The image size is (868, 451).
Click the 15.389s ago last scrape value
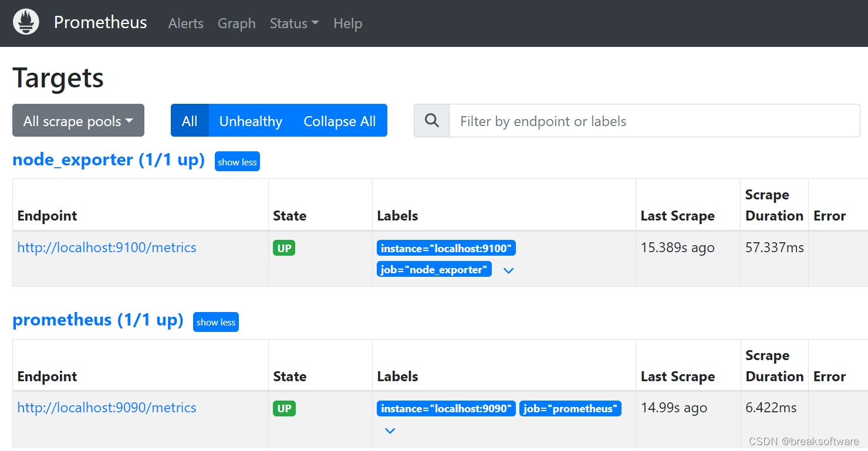click(x=677, y=247)
